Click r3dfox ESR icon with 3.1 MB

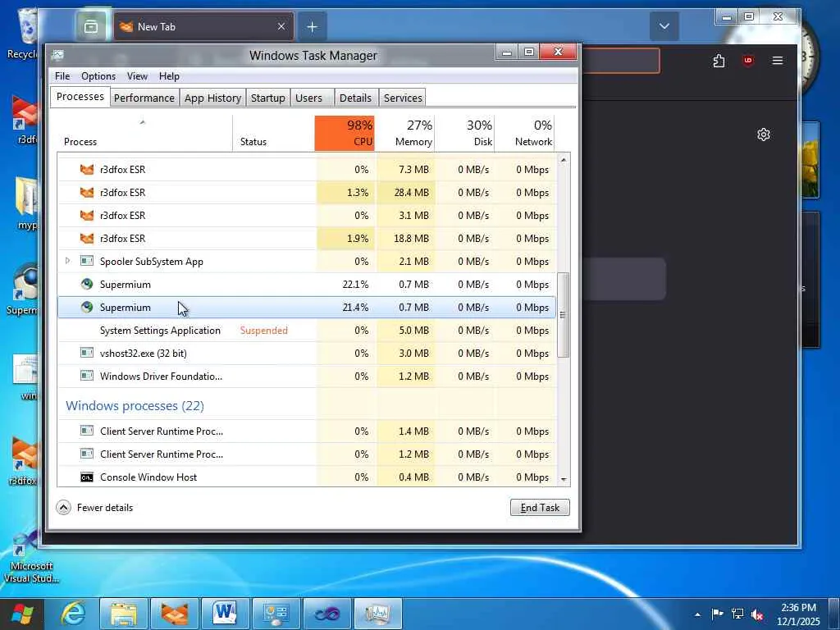[x=87, y=216]
